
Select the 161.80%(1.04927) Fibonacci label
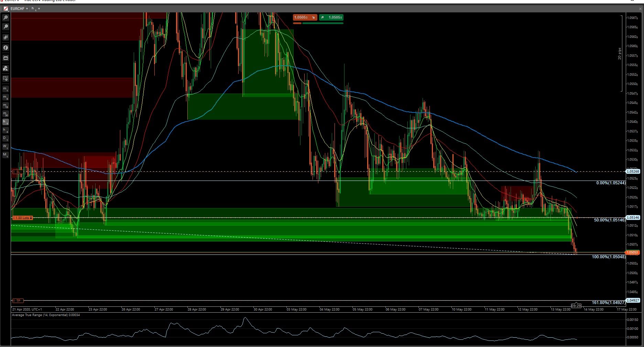609,303
